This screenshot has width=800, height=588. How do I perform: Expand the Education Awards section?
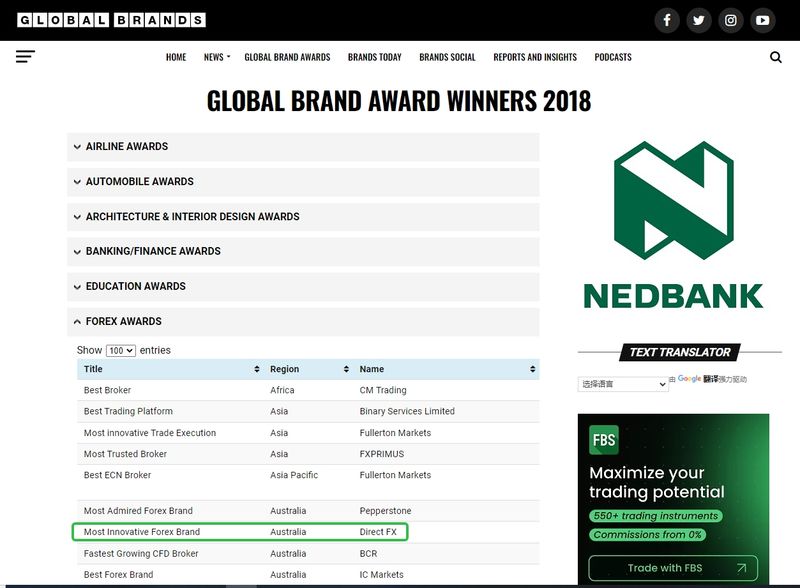pos(303,287)
